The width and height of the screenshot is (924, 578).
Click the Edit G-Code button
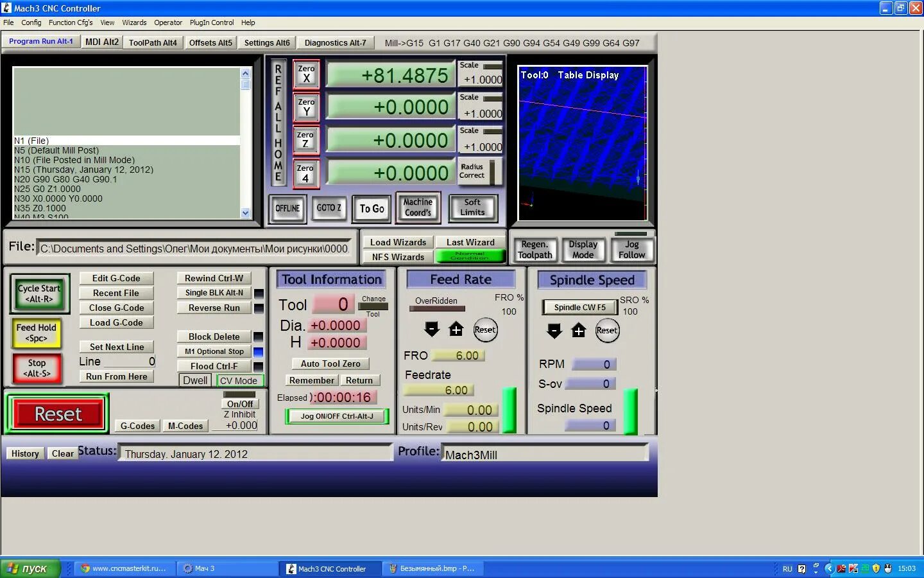click(x=116, y=278)
